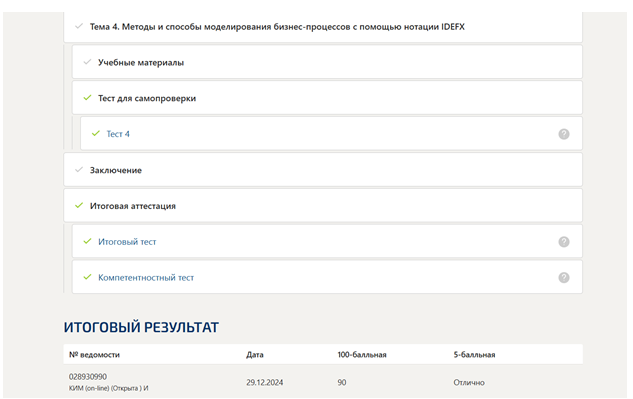This screenshot has height=399, width=633.
Task: Click the 5-балльная column header
Action: pyautogui.click(x=474, y=355)
